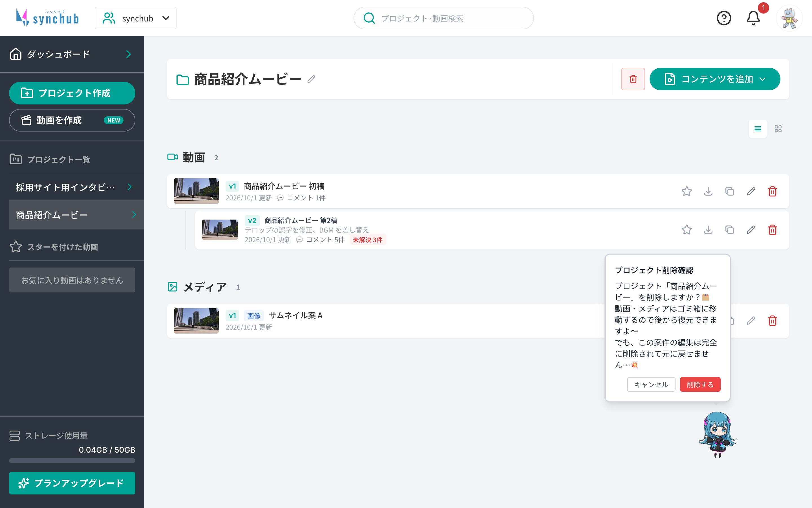
Task: Click the project delete trash button
Action: [x=633, y=79]
